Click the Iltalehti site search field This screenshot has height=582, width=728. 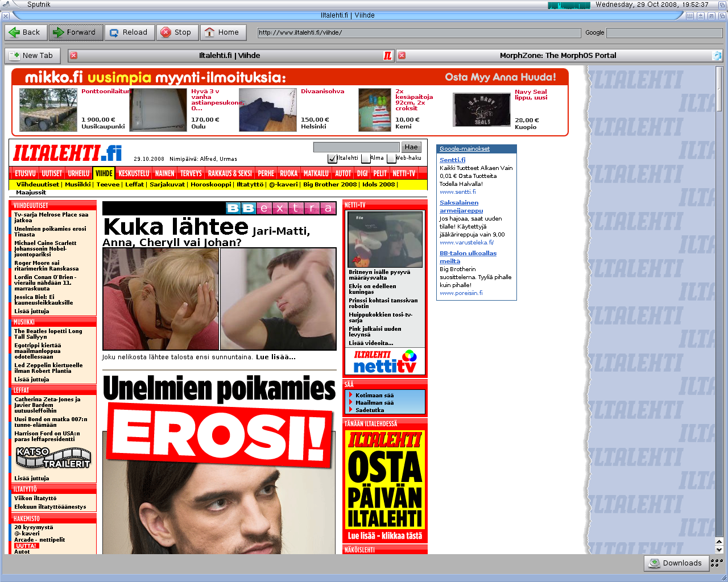(x=356, y=147)
